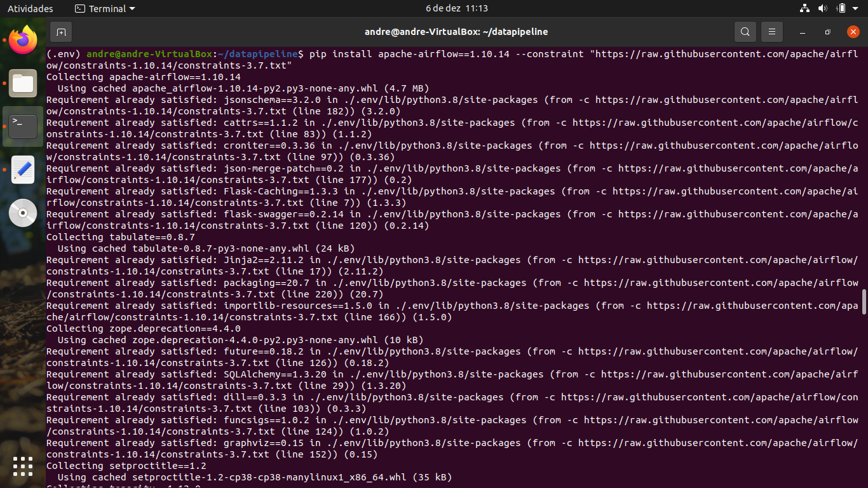
Task: Click 'Using cached setproctitle-1.2' line
Action: [x=255, y=477]
